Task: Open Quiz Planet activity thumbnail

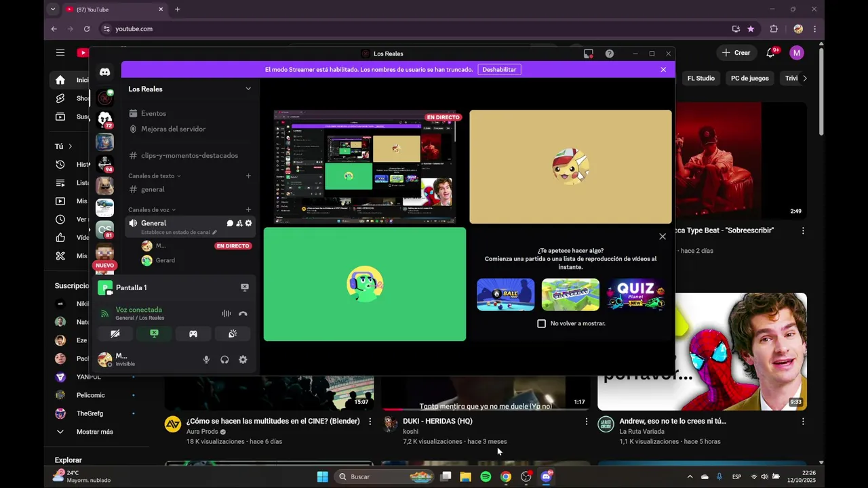Action: [635, 295]
